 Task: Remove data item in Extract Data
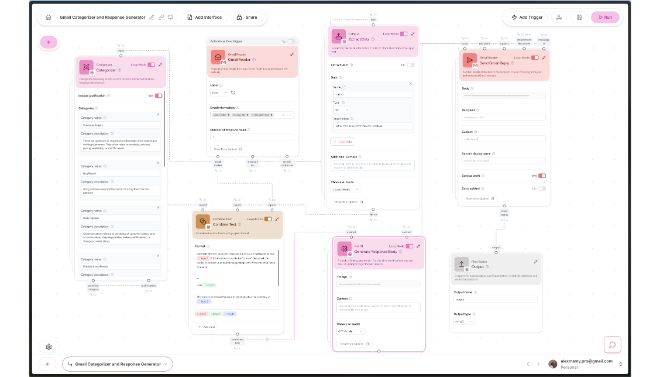(410, 84)
